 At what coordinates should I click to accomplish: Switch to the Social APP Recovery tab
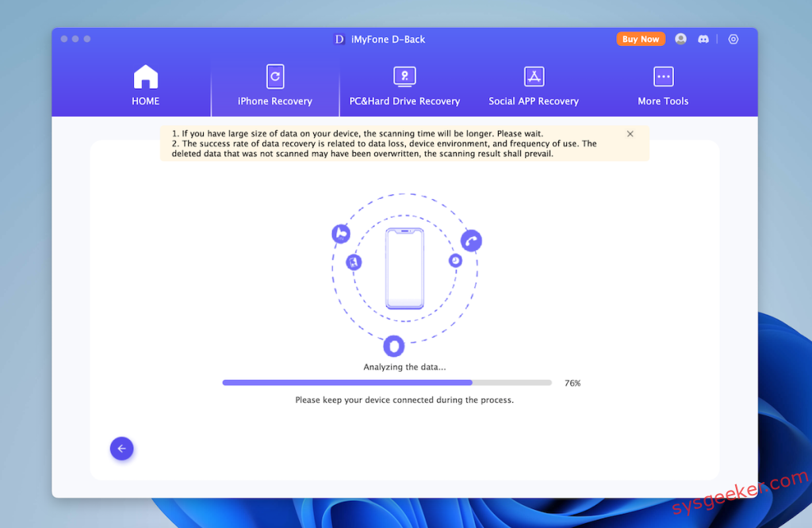[x=534, y=87]
